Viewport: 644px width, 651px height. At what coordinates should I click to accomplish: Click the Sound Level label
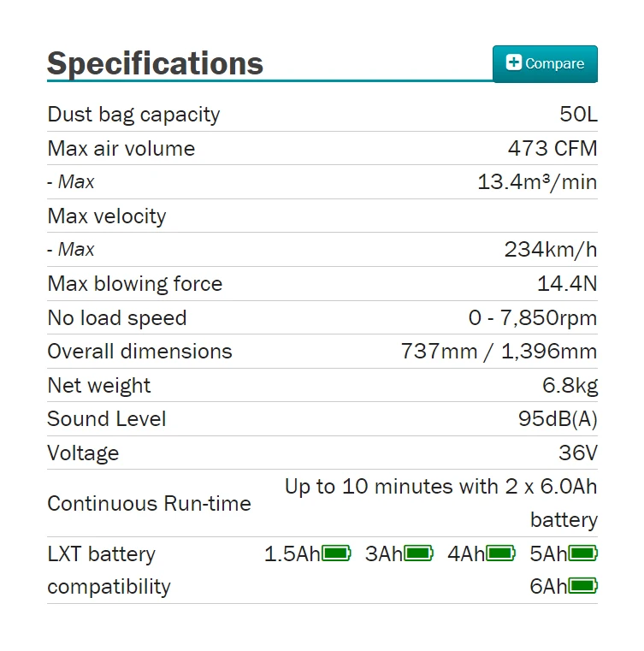click(x=107, y=419)
